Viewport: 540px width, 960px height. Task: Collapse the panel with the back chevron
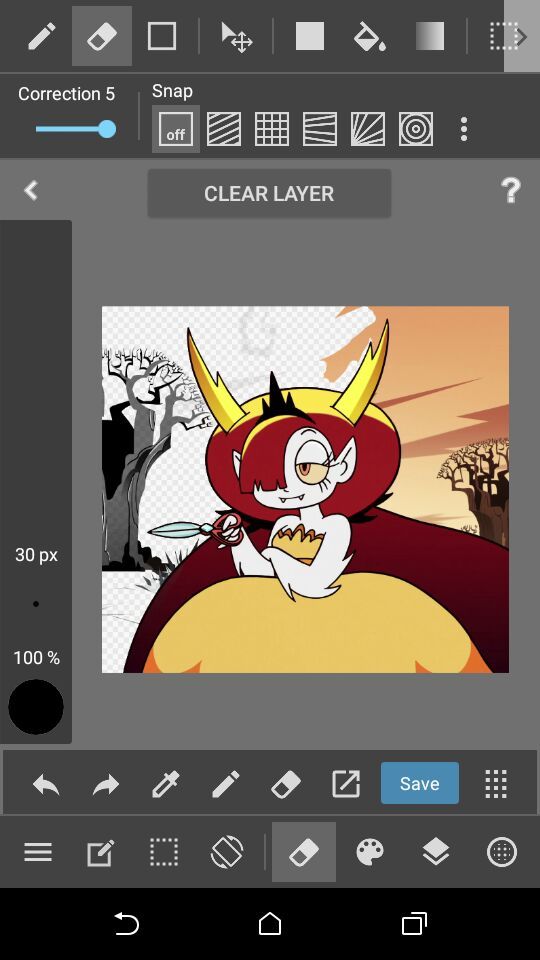point(31,190)
